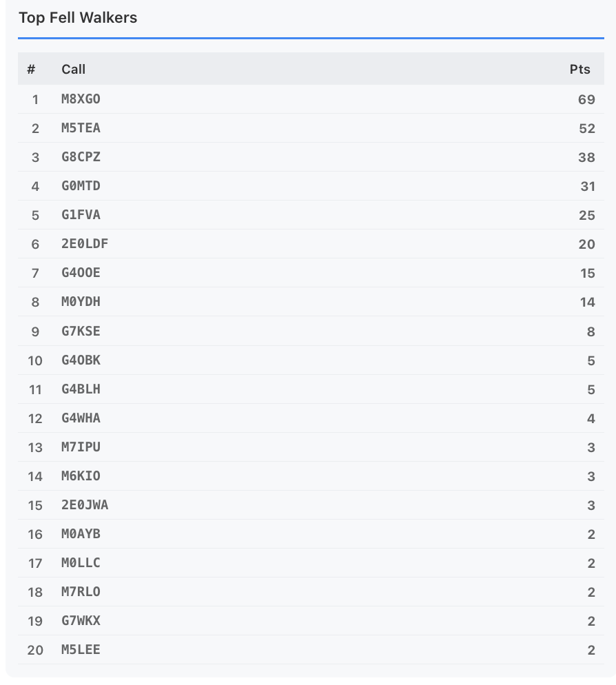Sort by the Pts column header
Image resolution: width=616 pixels, height=685 pixels.
(x=579, y=69)
